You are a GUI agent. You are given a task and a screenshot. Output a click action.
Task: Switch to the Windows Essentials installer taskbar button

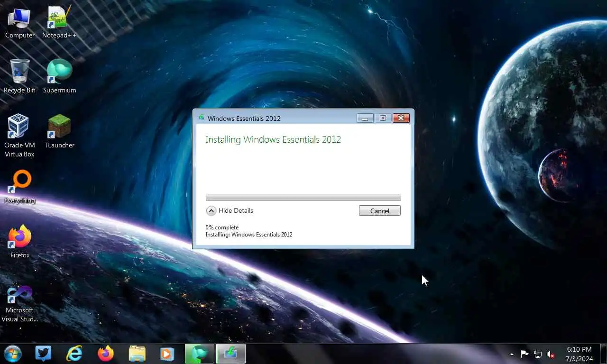[231, 354]
